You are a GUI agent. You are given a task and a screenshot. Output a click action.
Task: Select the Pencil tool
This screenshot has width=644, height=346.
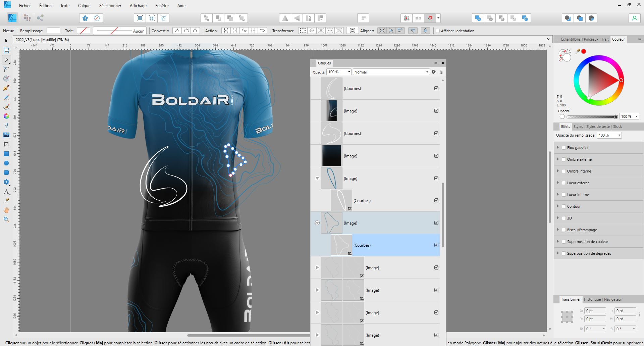tap(6, 97)
